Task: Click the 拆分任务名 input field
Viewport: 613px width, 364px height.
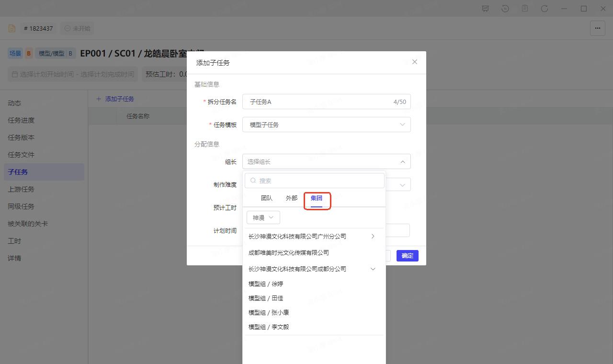Action: 326,102
